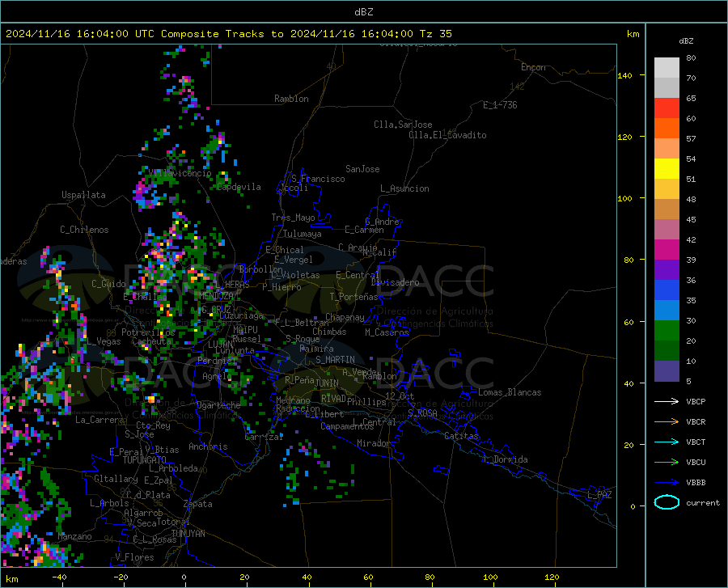Click the Manzano map label
Image resolution: width=728 pixels, height=588 pixels.
click(x=74, y=536)
